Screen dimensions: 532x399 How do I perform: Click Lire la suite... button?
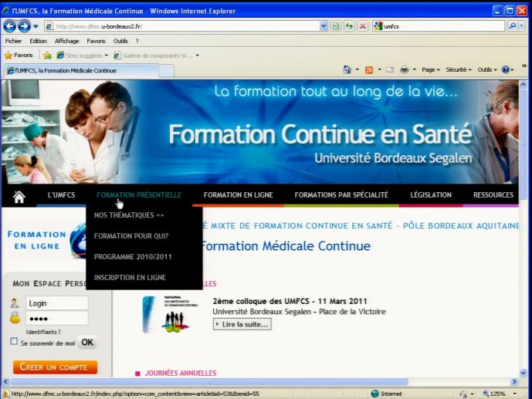[x=242, y=324]
